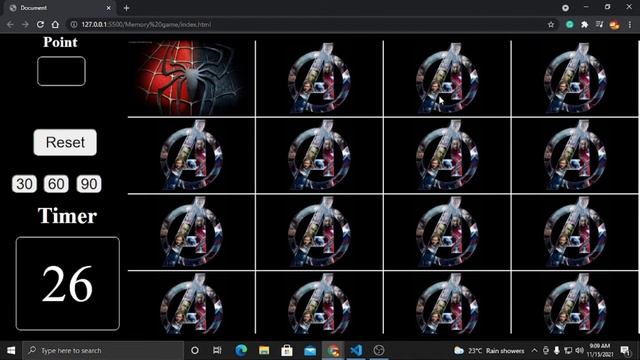Screen dimensions: 640x360
Task: Flip the third card in the first row
Action: 447,78
